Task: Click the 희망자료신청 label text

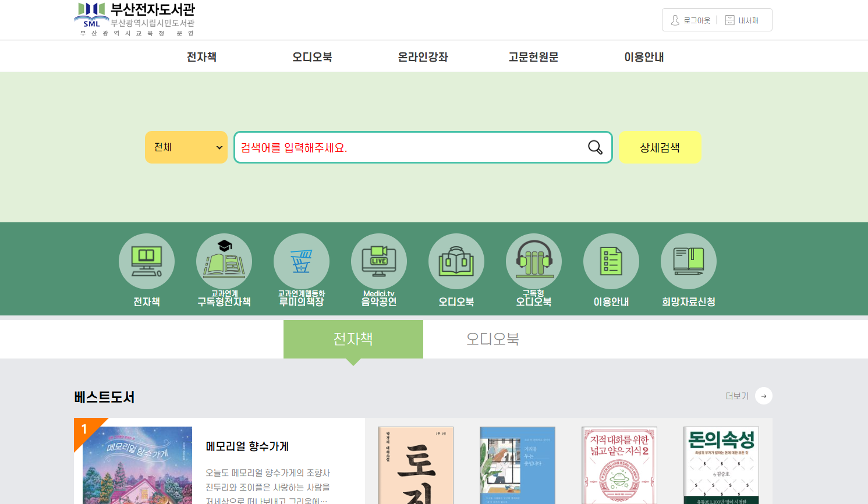Action: pos(689,302)
